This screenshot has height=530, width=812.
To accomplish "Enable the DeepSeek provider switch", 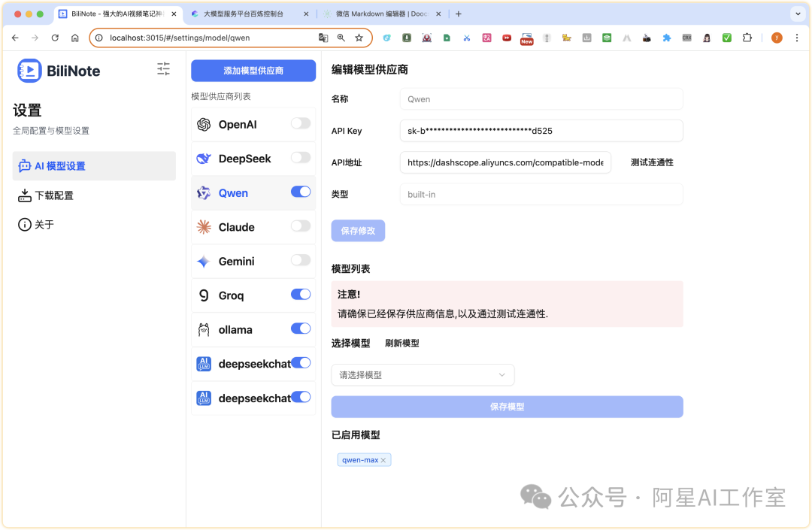I will pos(300,157).
